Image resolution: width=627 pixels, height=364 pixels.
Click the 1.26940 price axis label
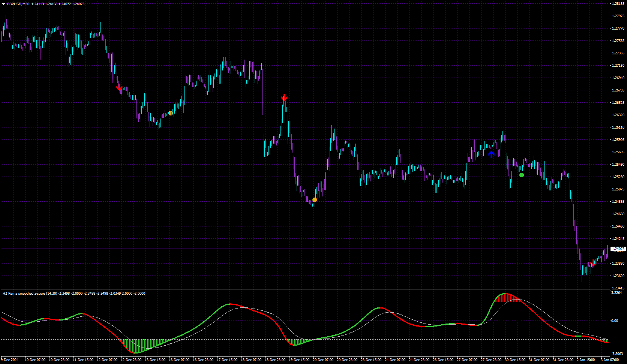tap(618, 78)
